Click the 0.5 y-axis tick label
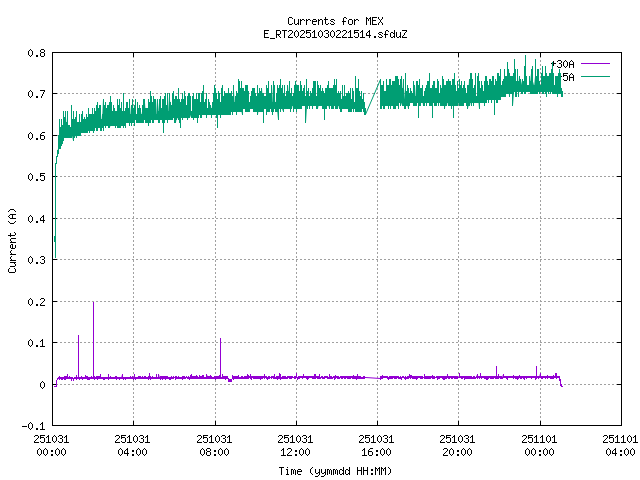640x480 pixels. [36, 177]
